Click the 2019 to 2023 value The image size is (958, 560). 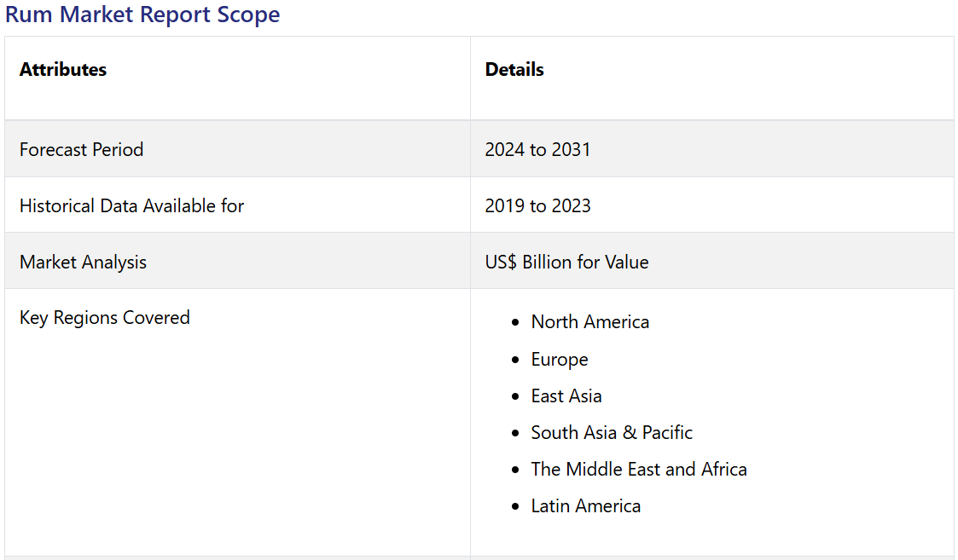(537, 205)
